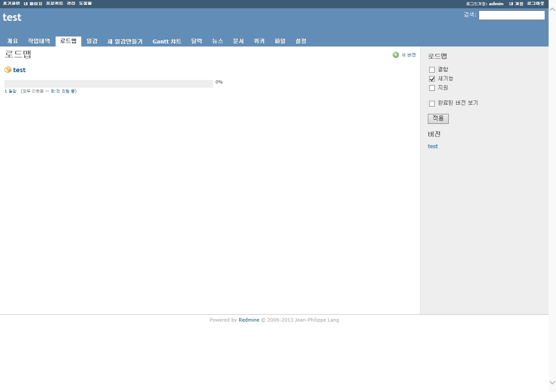Screen dimensions: 556x392
Task: Click the 결함 checkbox label text
Action: pos(443,70)
